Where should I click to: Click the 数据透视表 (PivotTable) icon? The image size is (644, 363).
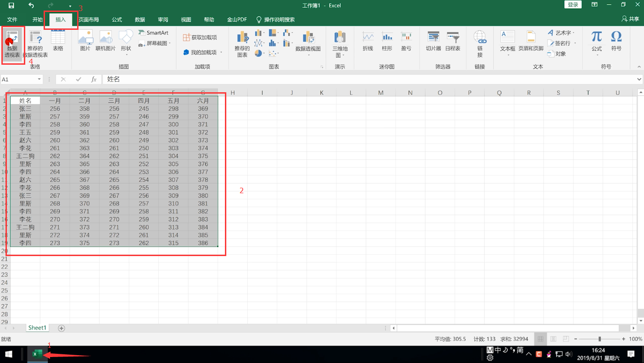12,44
